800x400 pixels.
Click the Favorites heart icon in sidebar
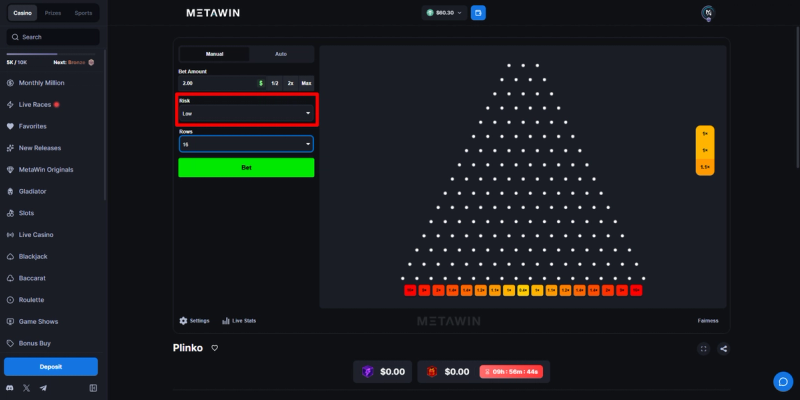coord(10,126)
